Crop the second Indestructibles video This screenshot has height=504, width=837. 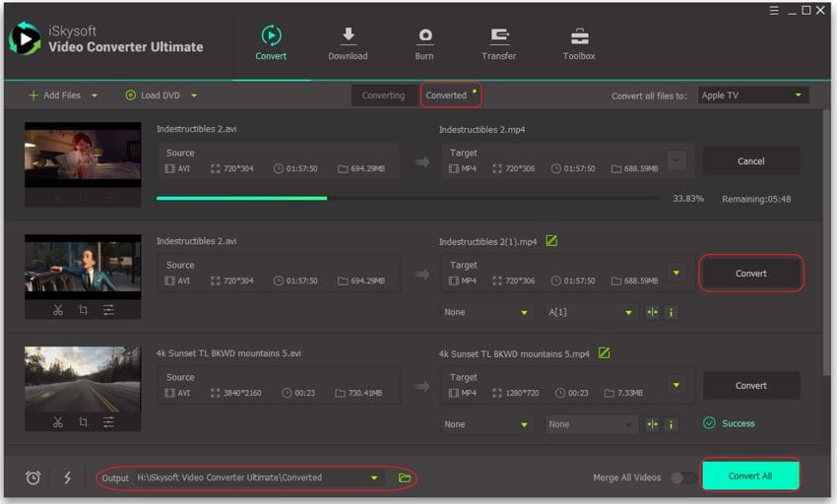coord(83,310)
